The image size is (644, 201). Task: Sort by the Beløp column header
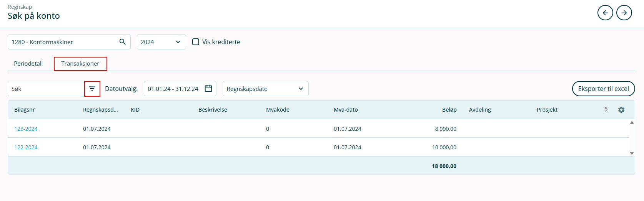[449, 110]
